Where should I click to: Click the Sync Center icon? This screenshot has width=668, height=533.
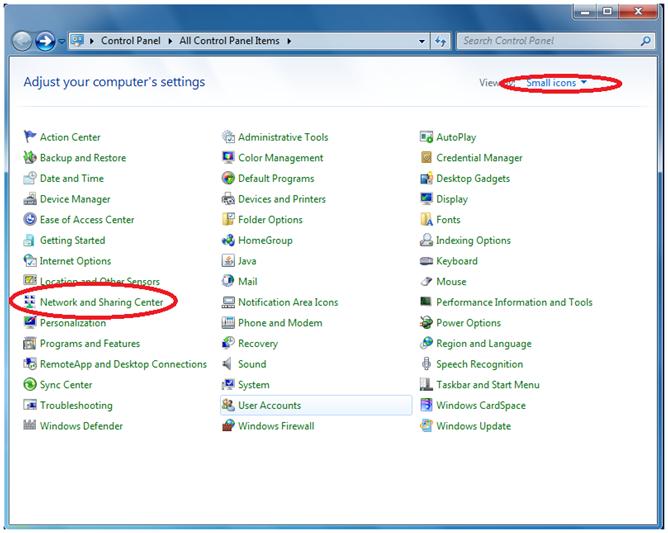(x=30, y=385)
